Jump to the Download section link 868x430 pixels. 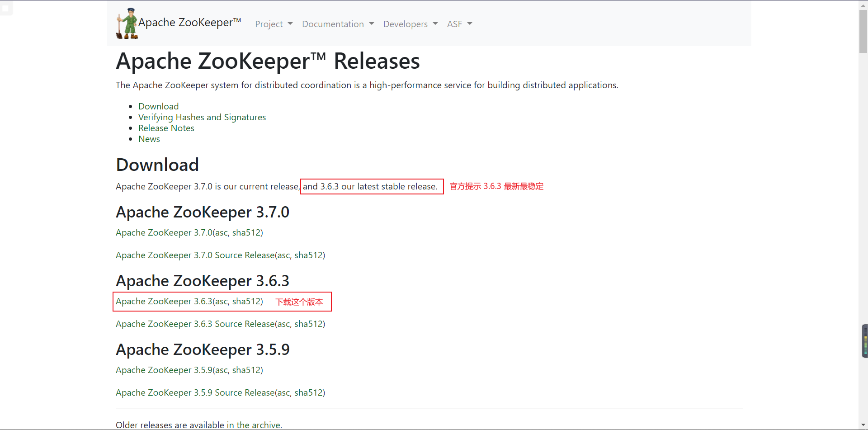click(x=158, y=106)
